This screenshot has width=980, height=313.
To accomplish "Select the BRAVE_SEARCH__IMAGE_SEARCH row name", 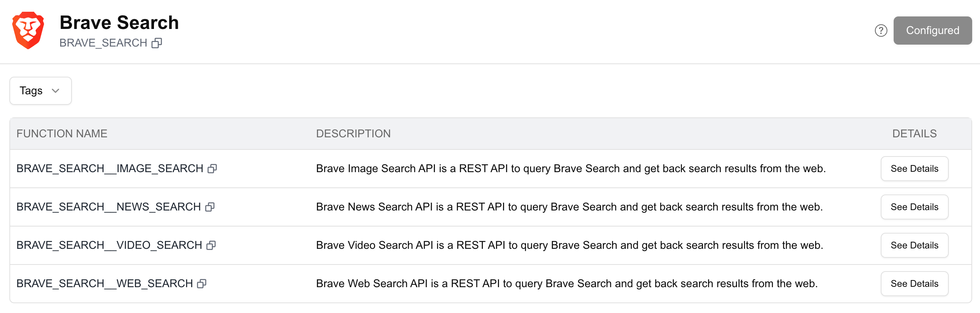I will point(110,169).
